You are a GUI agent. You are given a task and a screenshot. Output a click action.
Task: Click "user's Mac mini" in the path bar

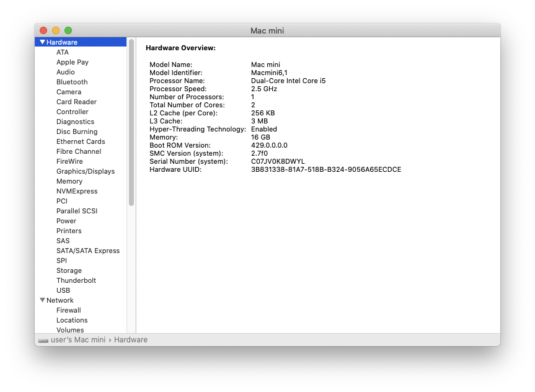(x=78, y=340)
